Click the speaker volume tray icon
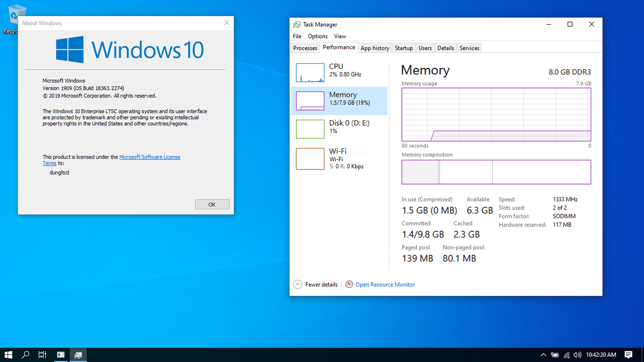Viewport: 644px width, 362px height. tap(577, 355)
